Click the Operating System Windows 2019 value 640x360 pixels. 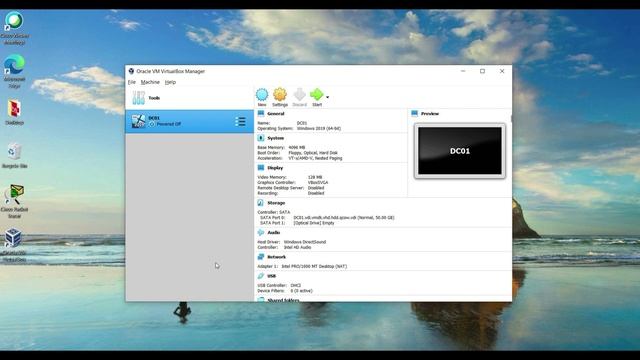click(x=319, y=128)
